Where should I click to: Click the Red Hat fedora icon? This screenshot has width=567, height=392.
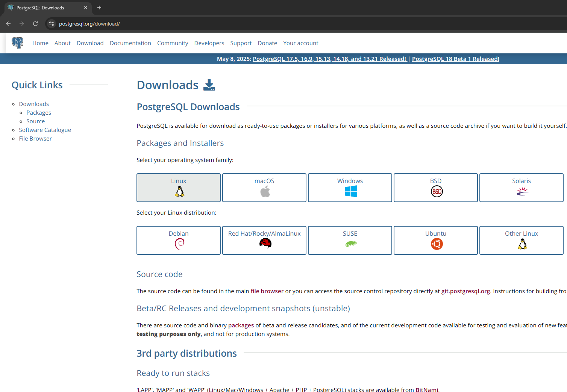pos(265,244)
